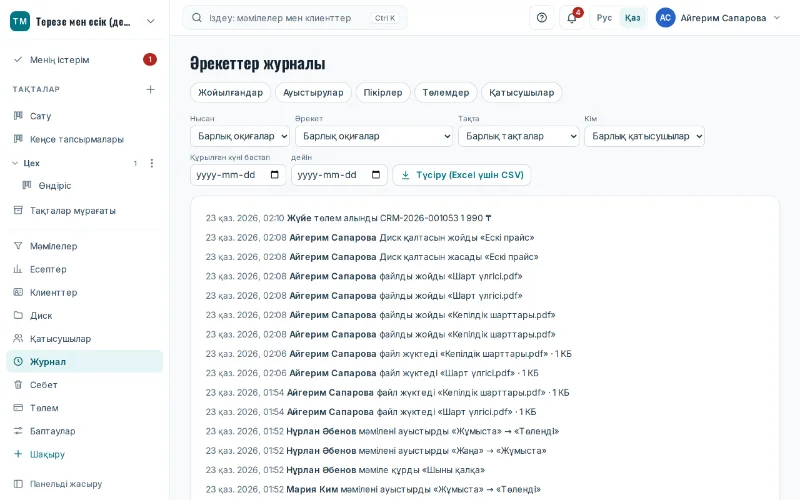Open the Диск section

[85, 315]
